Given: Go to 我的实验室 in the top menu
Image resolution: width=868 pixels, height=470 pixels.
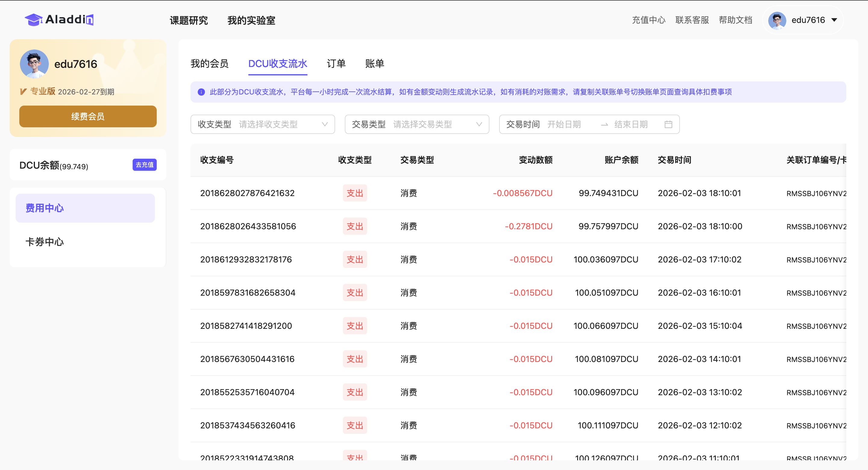Looking at the screenshot, I should click(251, 21).
